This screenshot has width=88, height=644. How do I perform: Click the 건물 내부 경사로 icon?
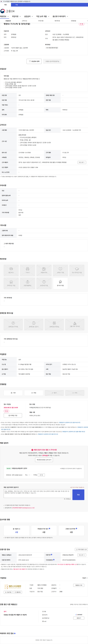(75, 325)
